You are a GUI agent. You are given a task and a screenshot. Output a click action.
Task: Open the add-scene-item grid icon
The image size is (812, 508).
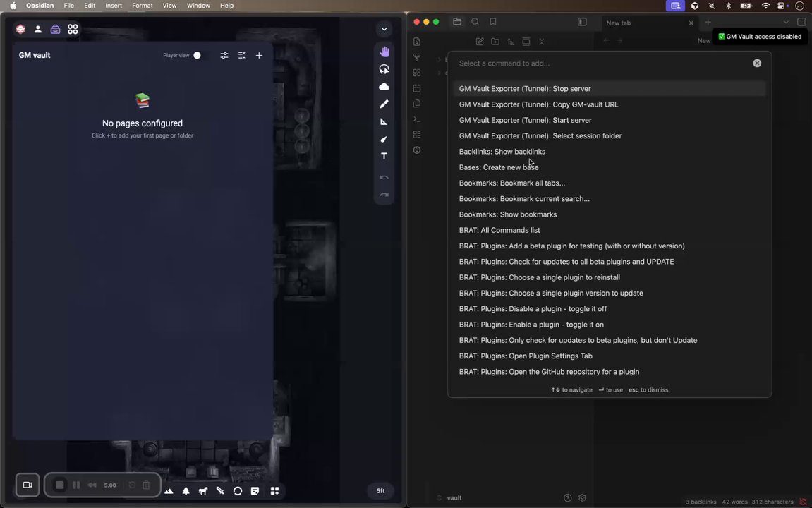(274, 491)
